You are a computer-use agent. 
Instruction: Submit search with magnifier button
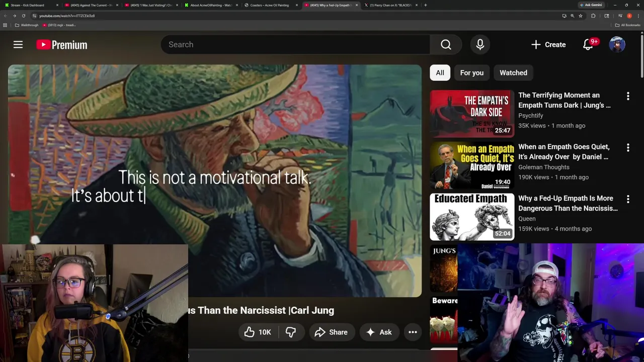pos(446,45)
